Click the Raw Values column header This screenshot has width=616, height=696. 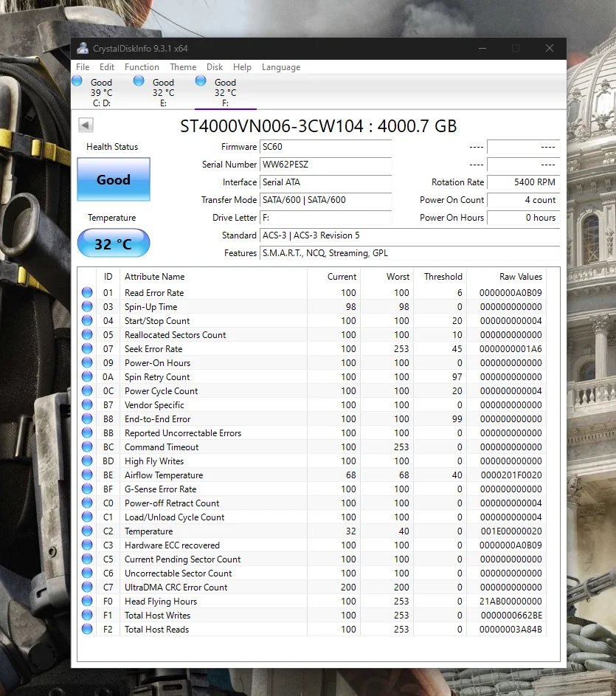pyautogui.click(x=521, y=277)
